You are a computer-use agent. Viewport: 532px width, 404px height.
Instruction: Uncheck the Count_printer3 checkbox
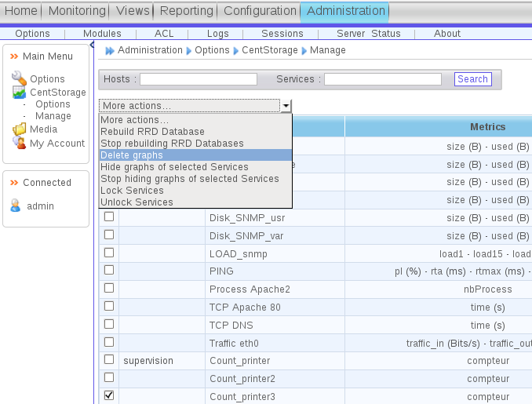click(x=109, y=395)
